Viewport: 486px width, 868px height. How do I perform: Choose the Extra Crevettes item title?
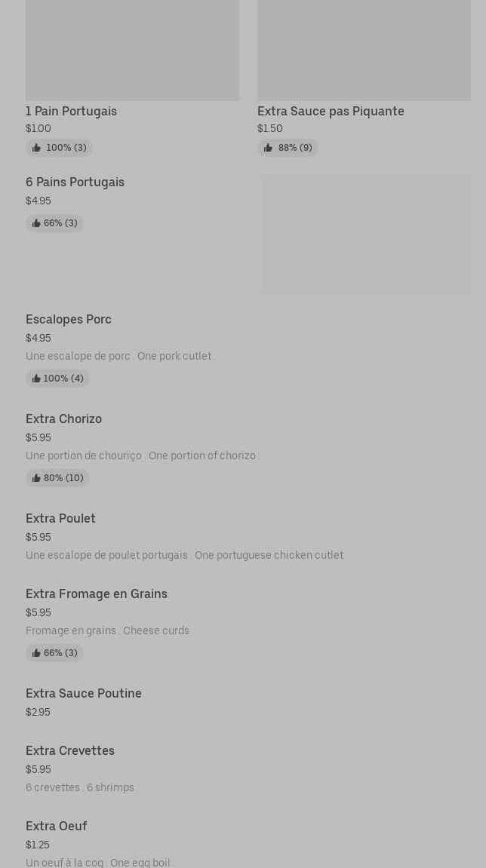(x=70, y=751)
